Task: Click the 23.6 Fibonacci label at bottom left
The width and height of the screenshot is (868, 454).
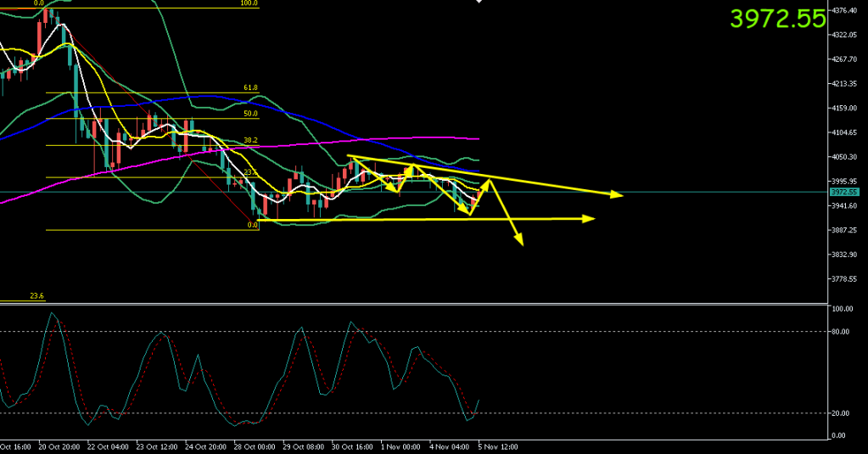Action: click(36, 296)
